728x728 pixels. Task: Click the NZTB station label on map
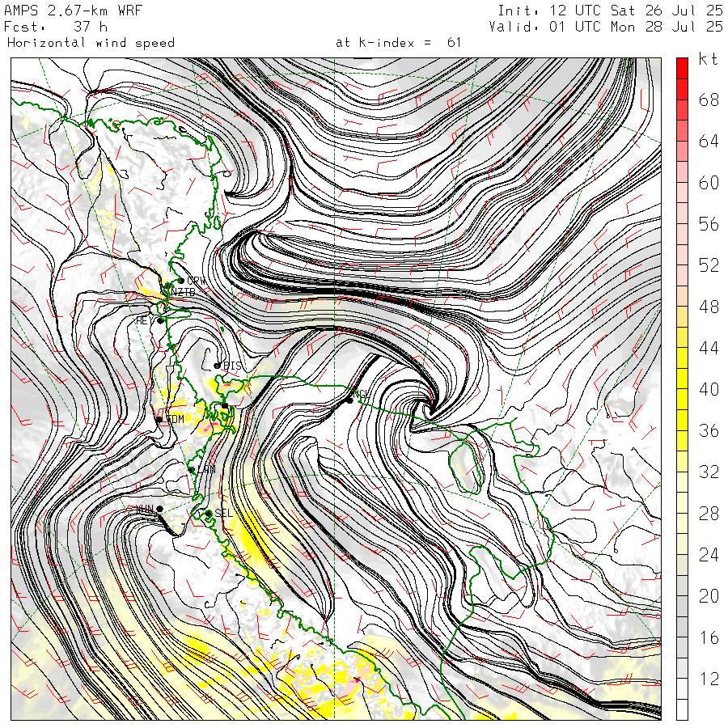183,292
